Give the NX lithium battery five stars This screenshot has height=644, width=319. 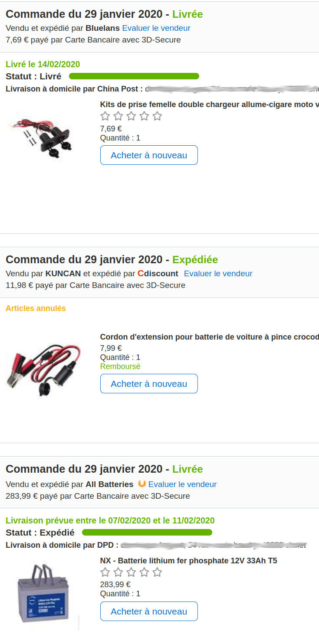click(157, 572)
